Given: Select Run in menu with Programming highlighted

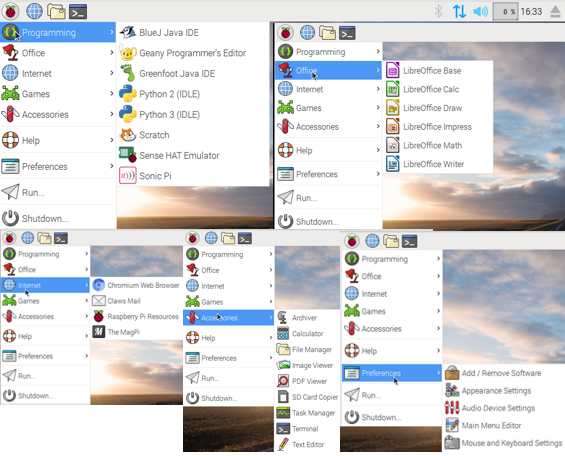Looking at the screenshot, I should point(58,192).
